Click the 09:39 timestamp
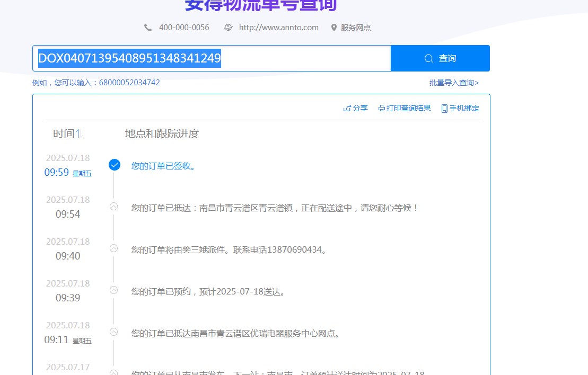Image resolution: width=588 pixels, height=375 pixels. pyautogui.click(x=68, y=298)
